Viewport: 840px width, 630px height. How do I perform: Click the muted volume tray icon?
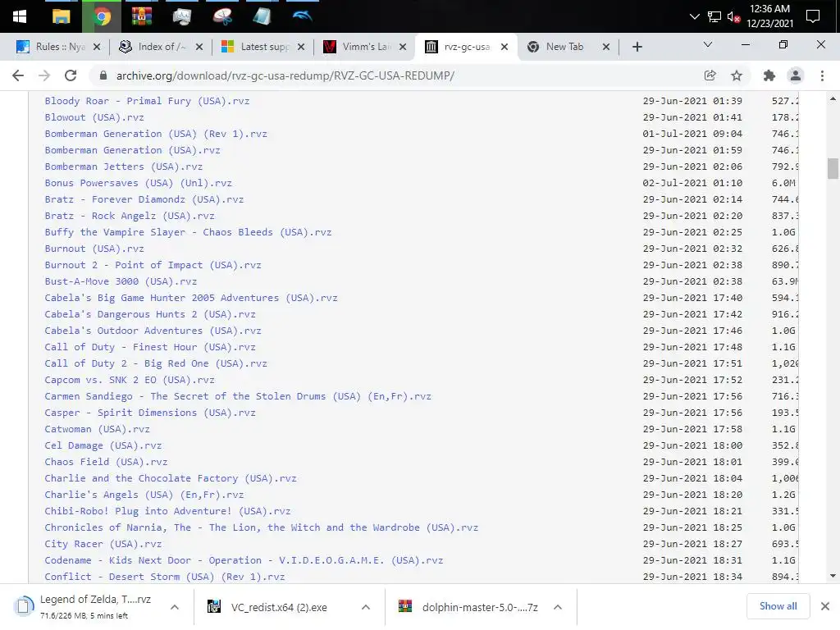(733, 16)
